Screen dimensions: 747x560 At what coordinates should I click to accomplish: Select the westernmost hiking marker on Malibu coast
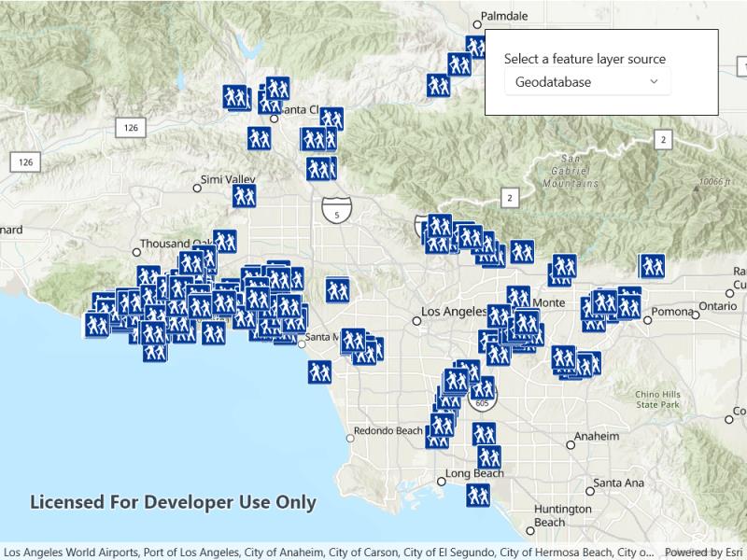(98, 325)
